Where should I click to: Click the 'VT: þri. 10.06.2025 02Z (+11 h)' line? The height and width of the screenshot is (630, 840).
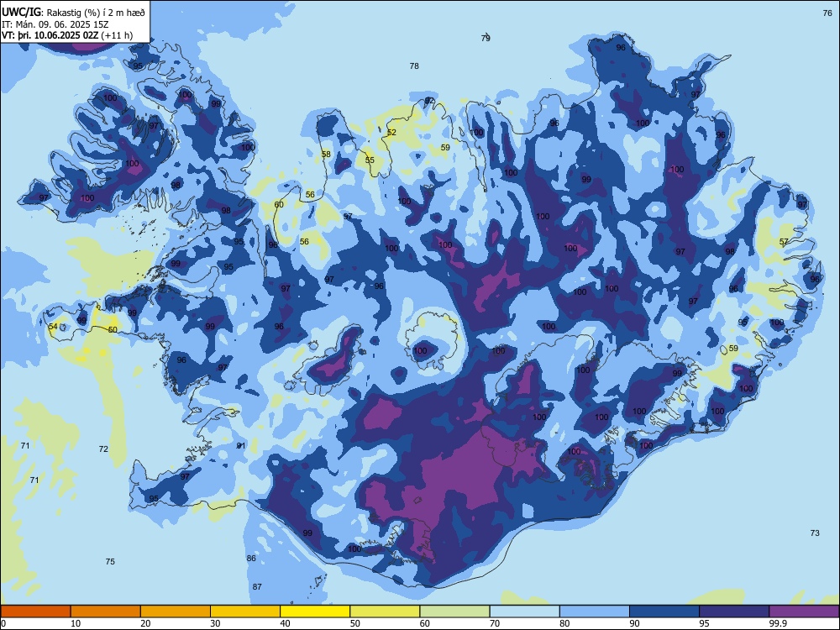pos(67,35)
